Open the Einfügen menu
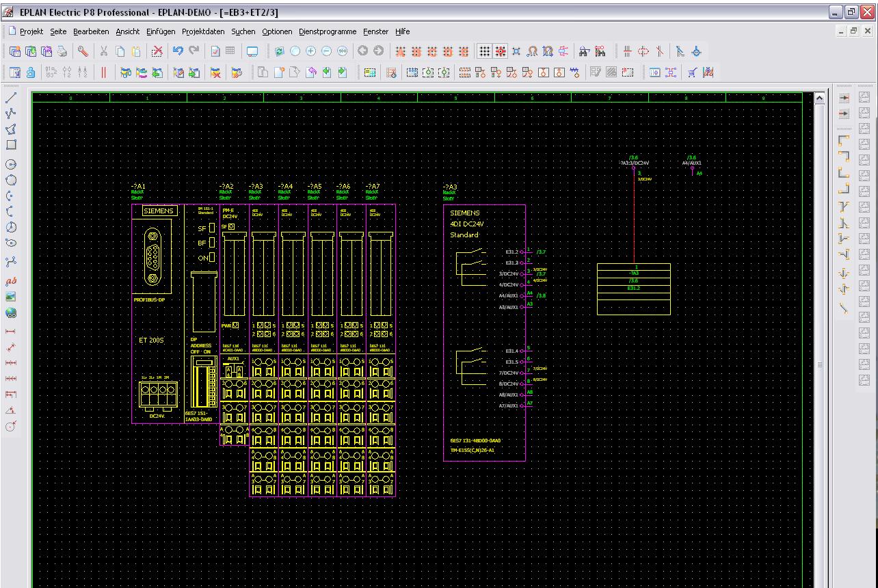Image resolution: width=878 pixels, height=588 pixels. click(x=160, y=31)
